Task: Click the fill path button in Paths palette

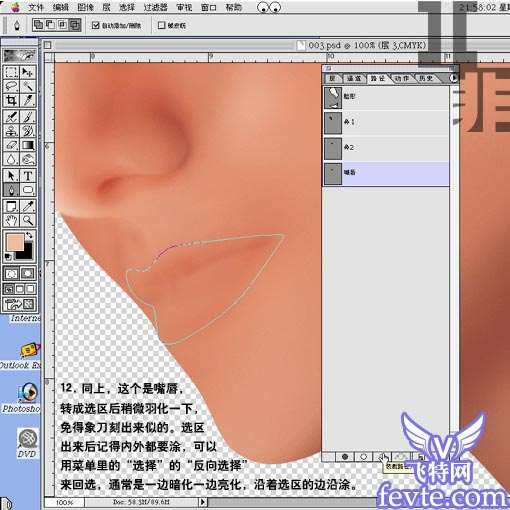Action: (x=345, y=457)
